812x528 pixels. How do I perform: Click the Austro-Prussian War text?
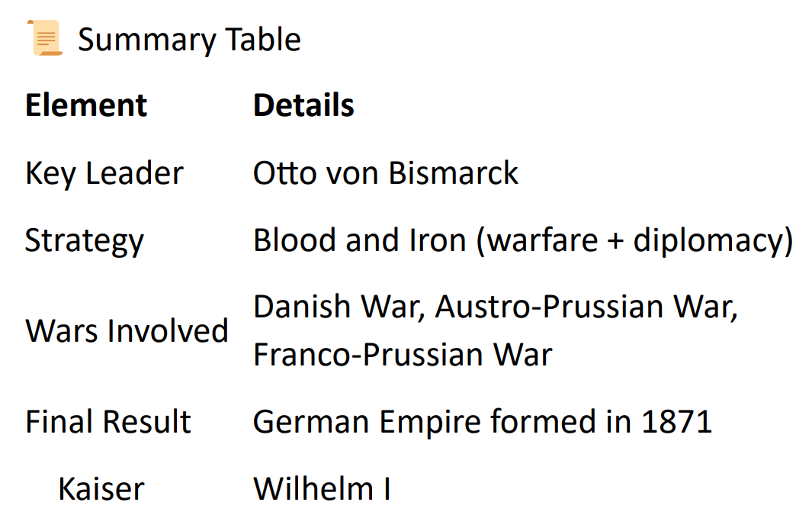coord(586,307)
